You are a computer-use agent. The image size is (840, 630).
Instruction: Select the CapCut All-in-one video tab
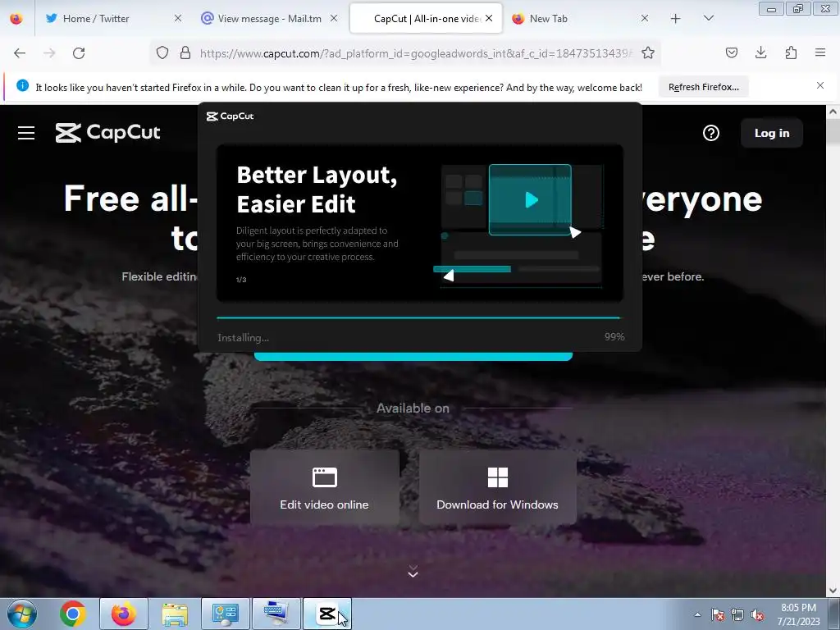(x=427, y=19)
